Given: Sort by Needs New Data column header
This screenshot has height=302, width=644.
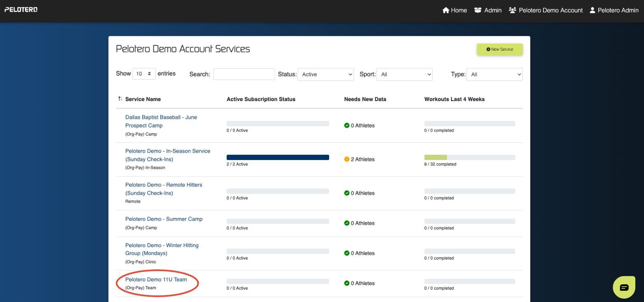Looking at the screenshot, I should [365, 99].
